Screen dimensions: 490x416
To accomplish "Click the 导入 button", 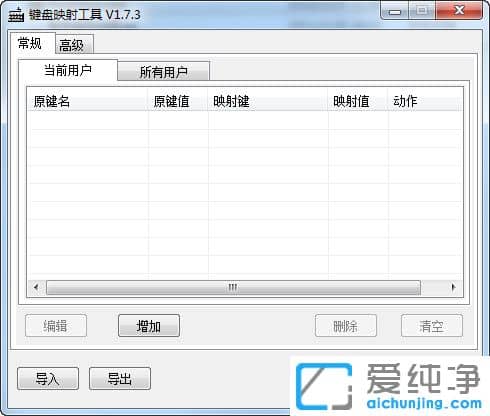I will (x=48, y=379).
